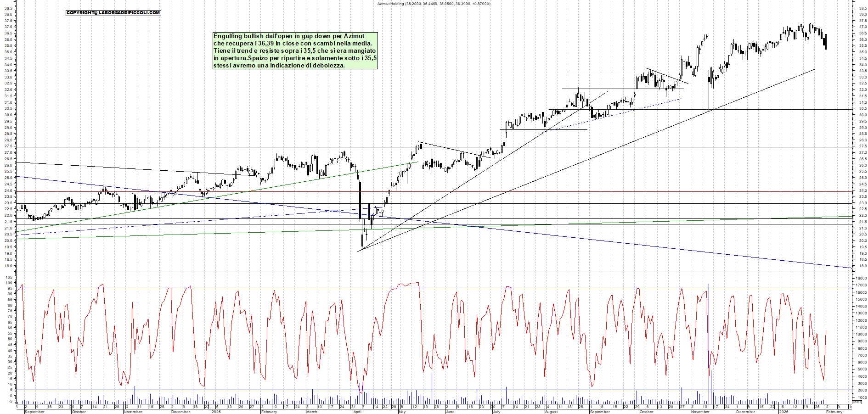Click the December label near timeline end
The image size is (868, 414).
pos(745,412)
